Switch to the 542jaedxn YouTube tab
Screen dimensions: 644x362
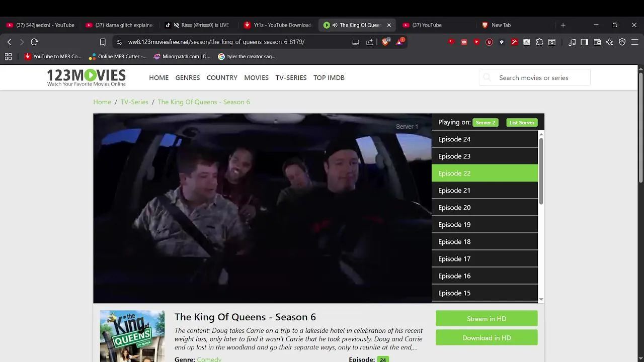click(x=40, y=25)
